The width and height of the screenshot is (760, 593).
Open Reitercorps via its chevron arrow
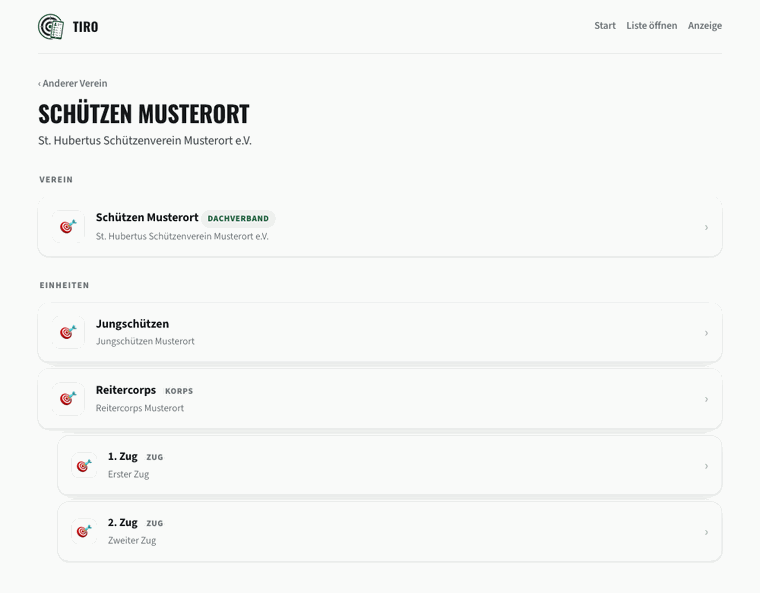(706, 399)
